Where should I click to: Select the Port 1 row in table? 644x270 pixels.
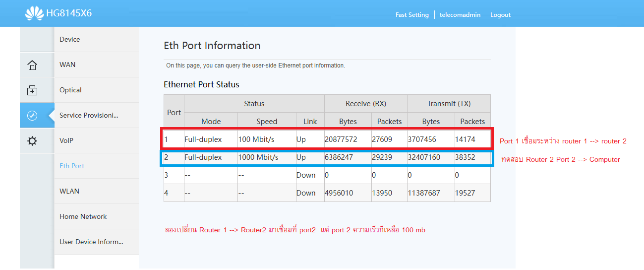327,139
